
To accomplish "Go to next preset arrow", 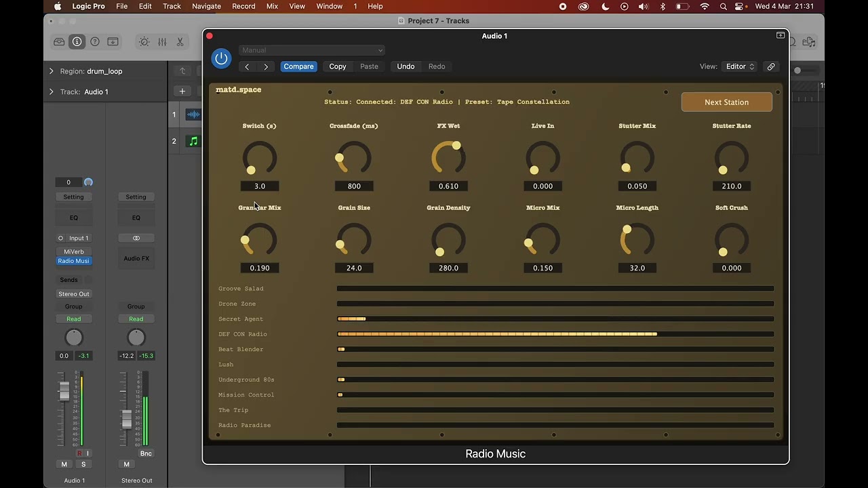I will pyautogui.click(x=266, y=66).
